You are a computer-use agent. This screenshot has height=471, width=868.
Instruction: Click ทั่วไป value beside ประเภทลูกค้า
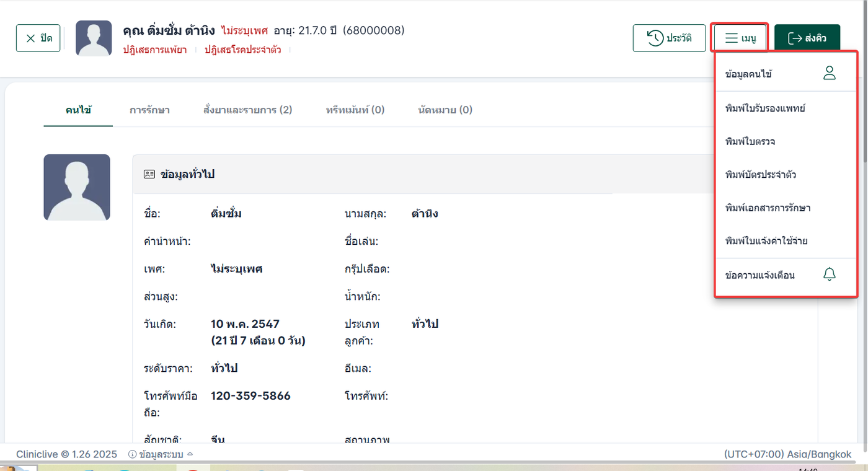pyautogui.click(x=425, y=324)
